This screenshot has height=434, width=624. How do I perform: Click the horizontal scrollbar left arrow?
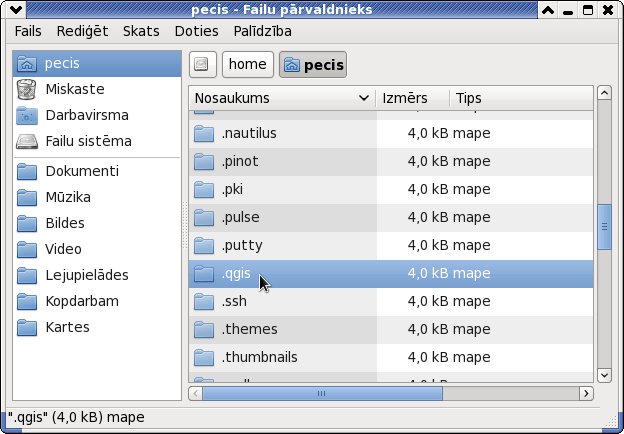195,394
